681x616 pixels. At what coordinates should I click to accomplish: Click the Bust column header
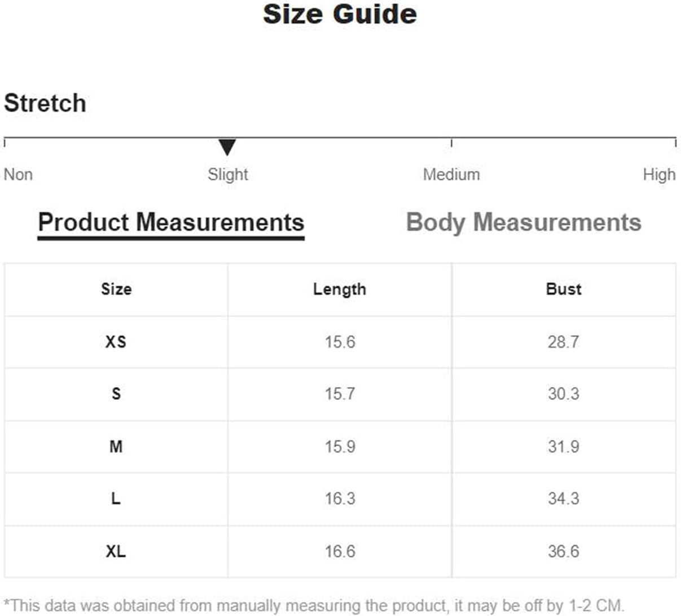564,289
